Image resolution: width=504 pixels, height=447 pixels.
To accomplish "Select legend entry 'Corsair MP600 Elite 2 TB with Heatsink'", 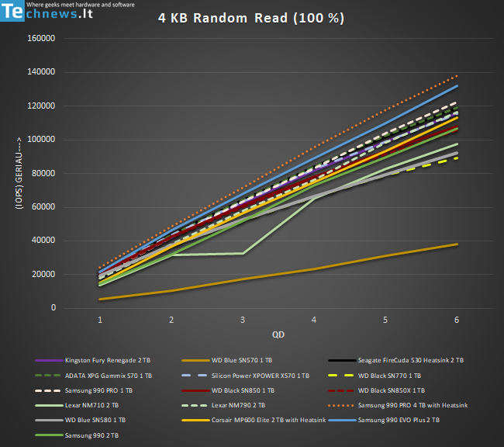I will [x=254, y=420].
